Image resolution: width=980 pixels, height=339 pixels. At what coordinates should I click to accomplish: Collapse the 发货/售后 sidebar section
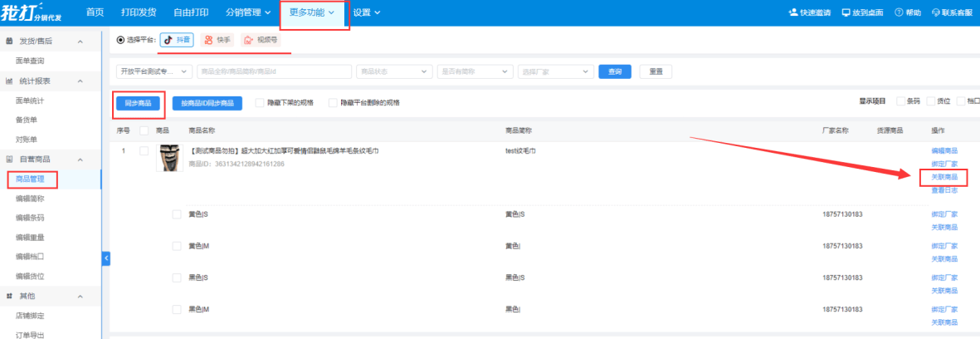(80, 42)
